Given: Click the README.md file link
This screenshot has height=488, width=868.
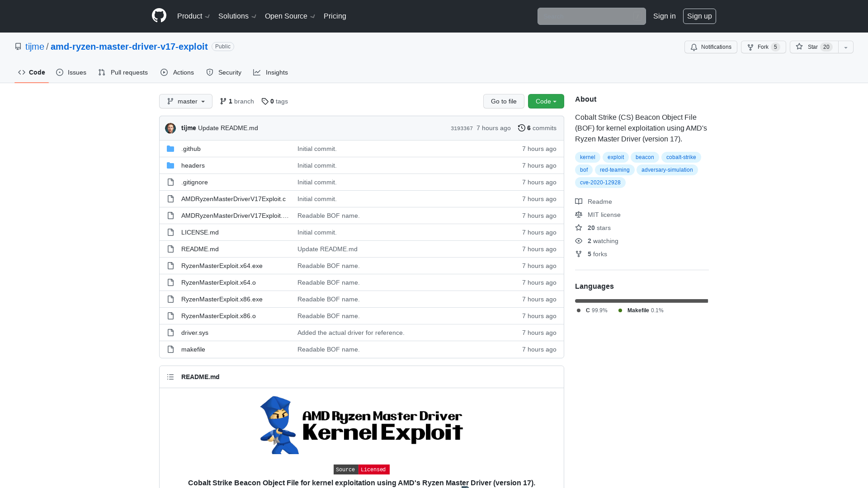Looking at the screenshot, I should (x=200, y=249).
